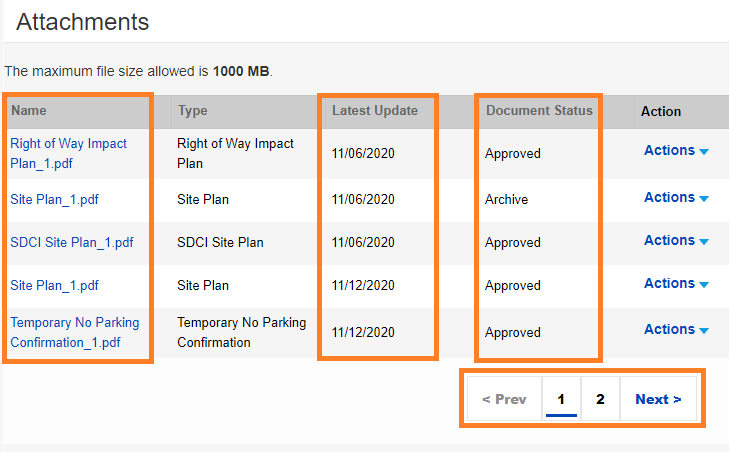Sort by the Name column header
This screenshot has height=452, width=729.
pos(29,111)
